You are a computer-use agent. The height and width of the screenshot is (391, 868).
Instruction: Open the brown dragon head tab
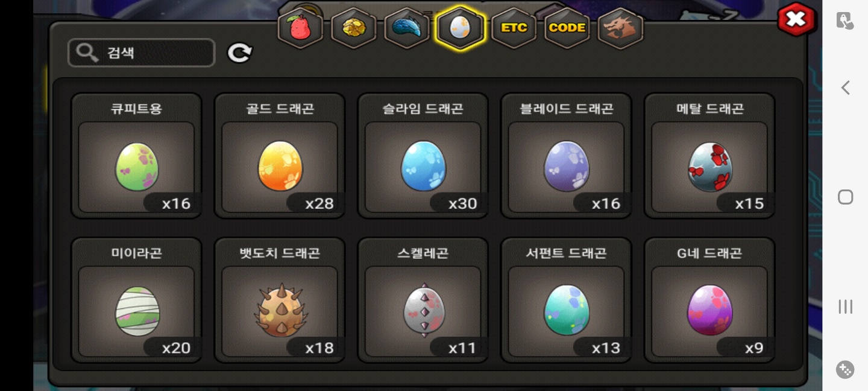pyautogui.click(x=620, y=28)
